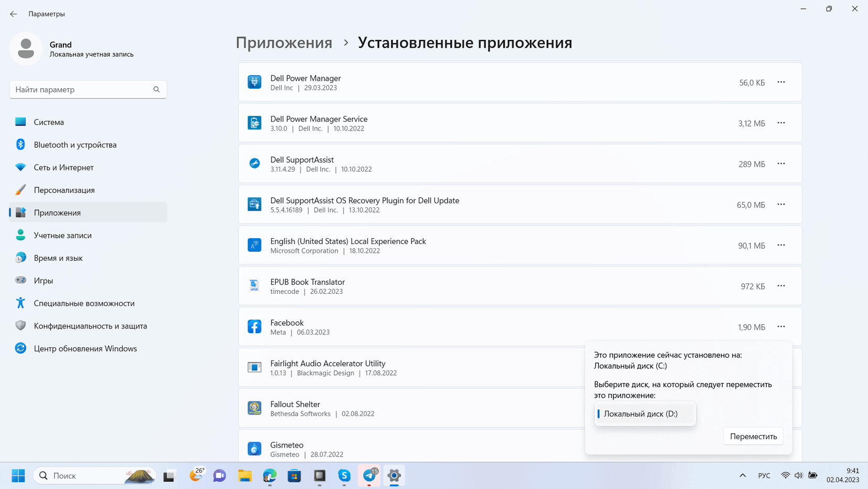The width and height of the screenshot is (868, 489).
Task: Click the taskbar Поиск search box
Action: (x=95, y=475)
